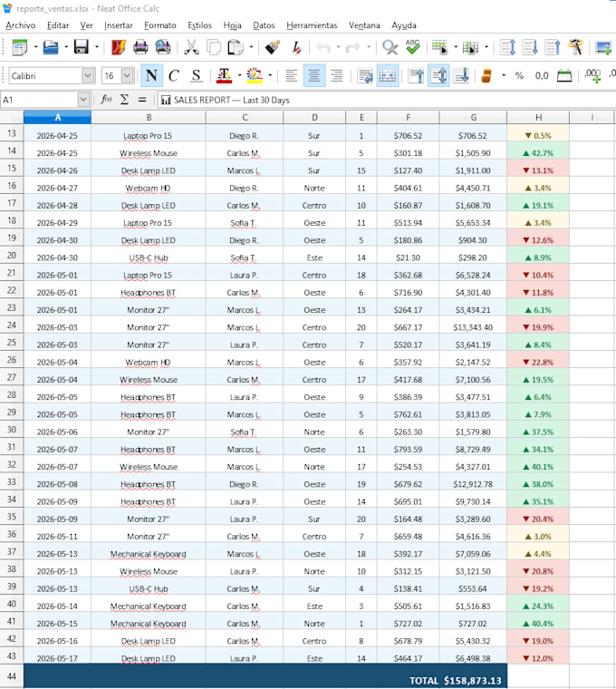Insert Sum with the sigma icon

(125, 100)
